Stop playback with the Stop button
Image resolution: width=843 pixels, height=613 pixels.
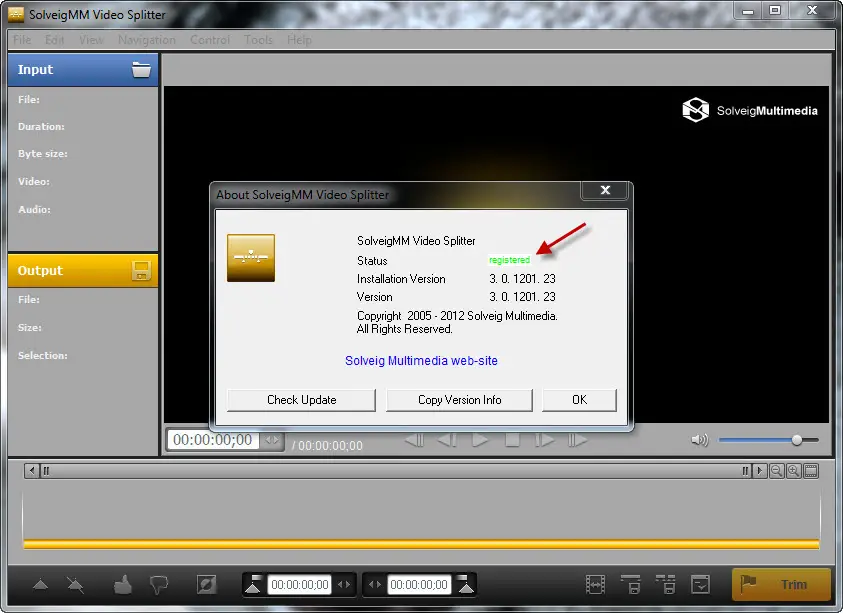[x=512, y=440]
